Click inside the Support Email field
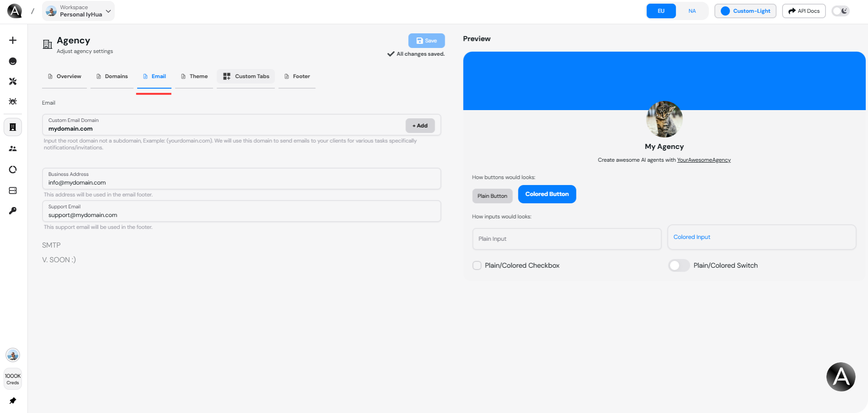 (241, 212)
